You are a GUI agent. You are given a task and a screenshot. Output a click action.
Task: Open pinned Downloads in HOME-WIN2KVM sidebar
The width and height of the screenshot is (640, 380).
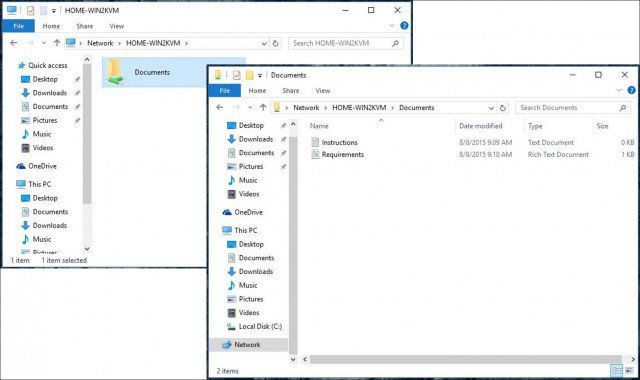point(49,93)
